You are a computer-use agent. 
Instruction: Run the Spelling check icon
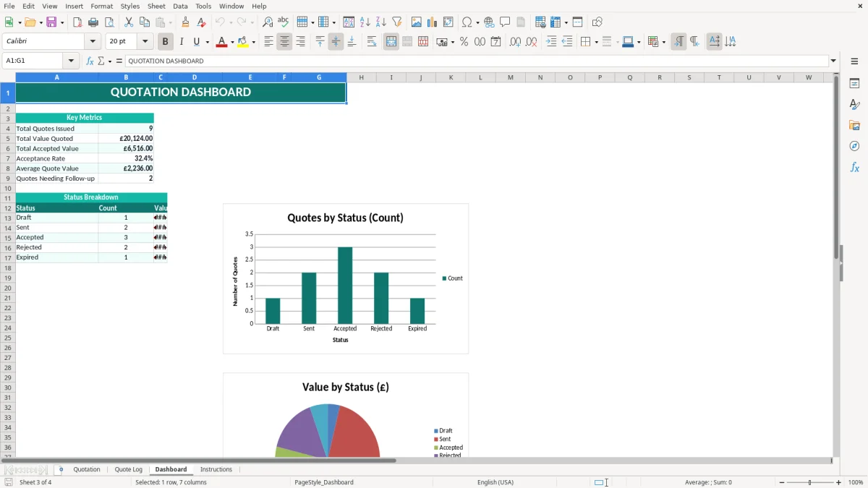click(x=284, y=22)
